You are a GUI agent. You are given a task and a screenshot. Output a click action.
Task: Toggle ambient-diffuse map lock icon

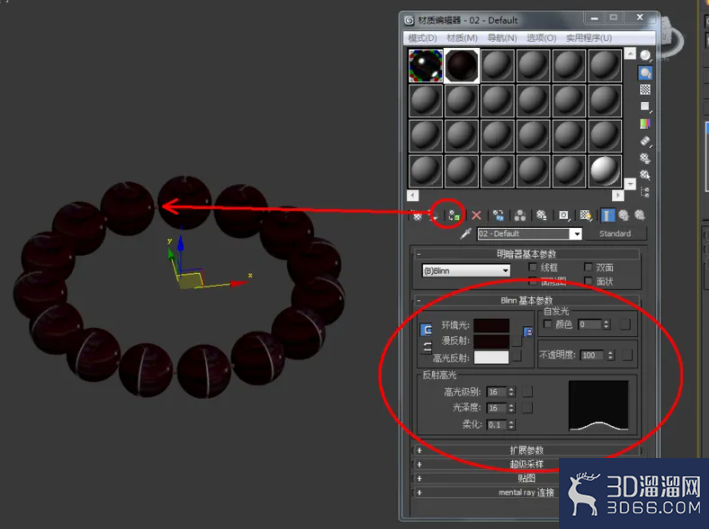(x=528, y=332)
